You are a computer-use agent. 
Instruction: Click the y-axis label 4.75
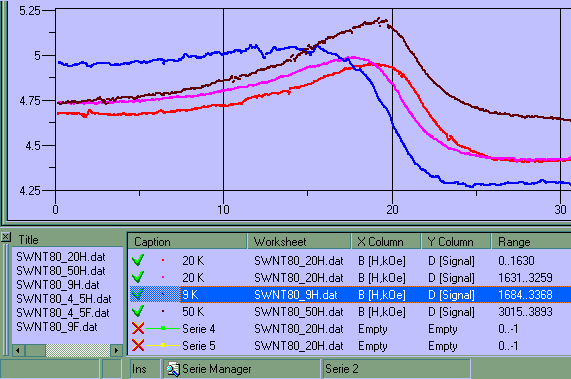[x=30, y=100]
